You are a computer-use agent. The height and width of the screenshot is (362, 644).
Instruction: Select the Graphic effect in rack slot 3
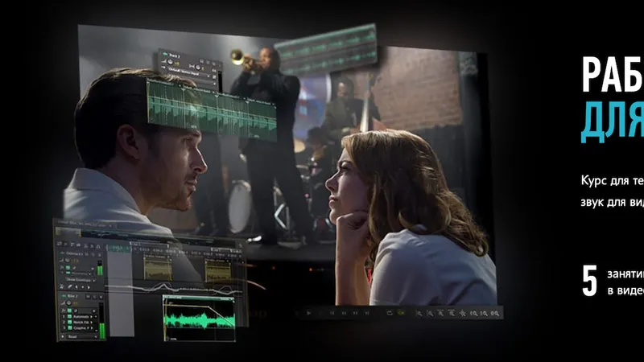click(79, 327)
